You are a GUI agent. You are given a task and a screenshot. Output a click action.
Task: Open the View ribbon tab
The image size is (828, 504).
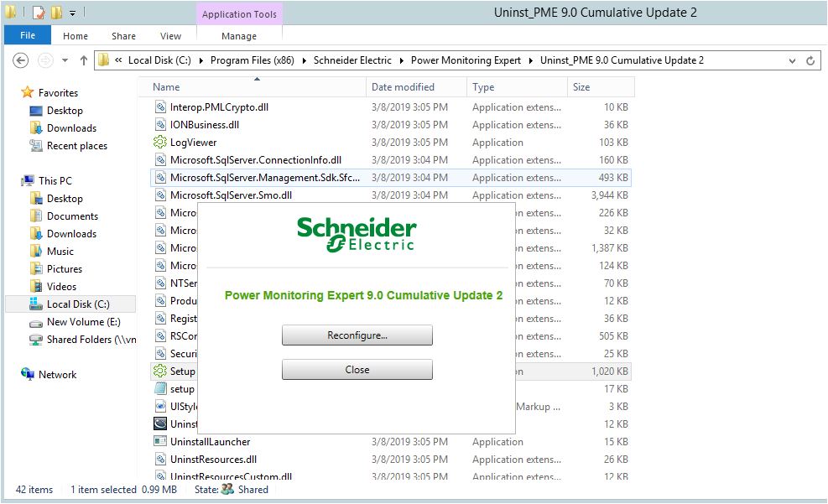(x=170, y=36)
